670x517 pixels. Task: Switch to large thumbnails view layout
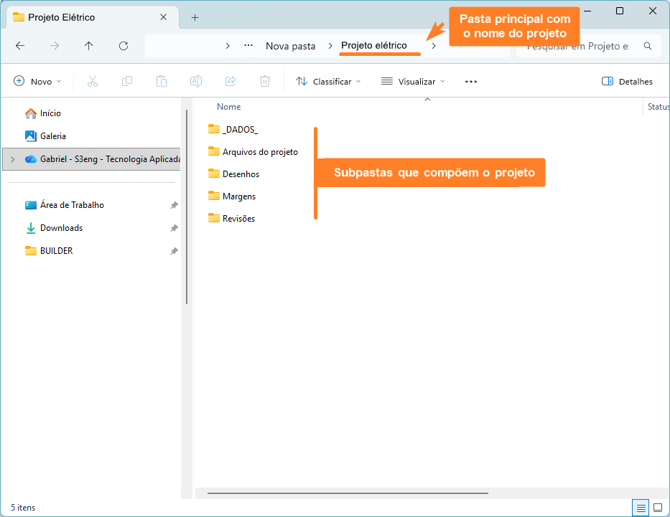[x=657, y=508]
